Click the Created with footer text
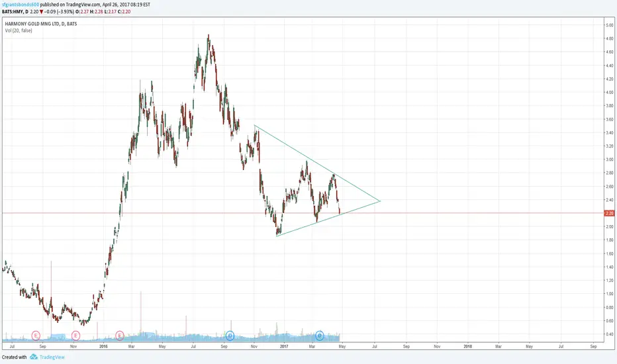Image resolution: width=617 pixels, height=364 pixels. pyautogui.click(x=14, y=357)
